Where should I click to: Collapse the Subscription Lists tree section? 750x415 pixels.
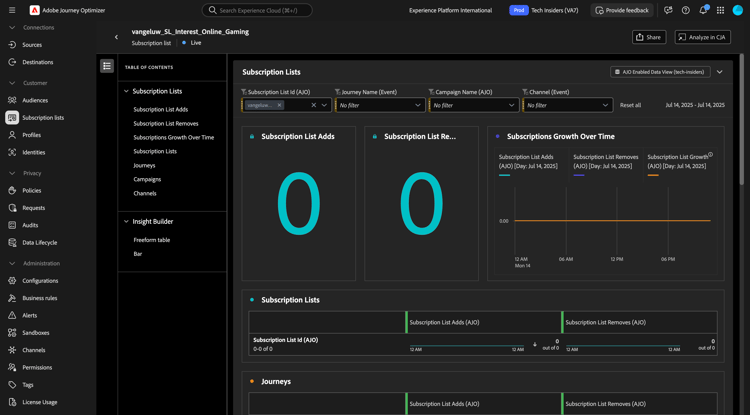click(x=126, y=91)
